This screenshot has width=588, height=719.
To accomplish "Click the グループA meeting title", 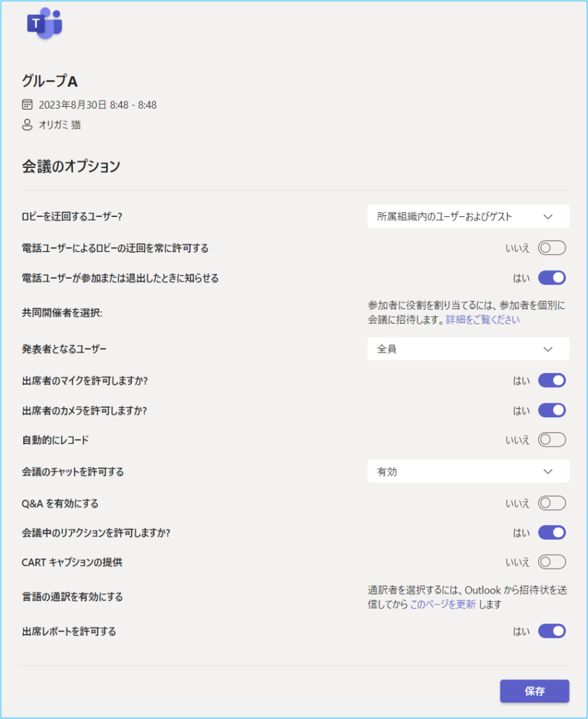I will pos(49,81).
